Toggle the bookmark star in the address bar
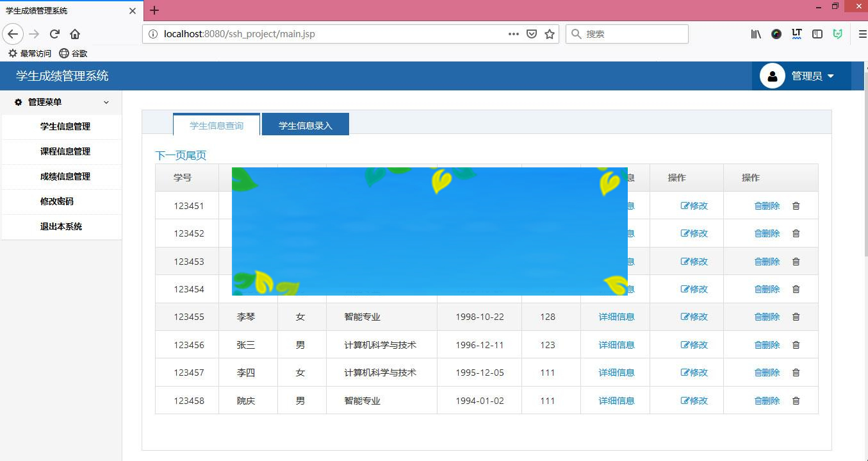 [549, 34]
